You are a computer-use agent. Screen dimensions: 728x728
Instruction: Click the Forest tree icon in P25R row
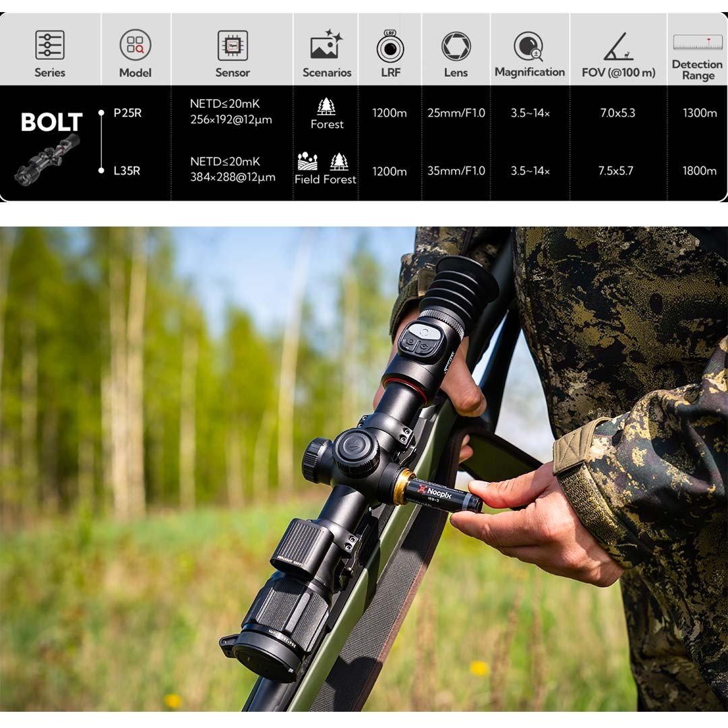point(326,106)
